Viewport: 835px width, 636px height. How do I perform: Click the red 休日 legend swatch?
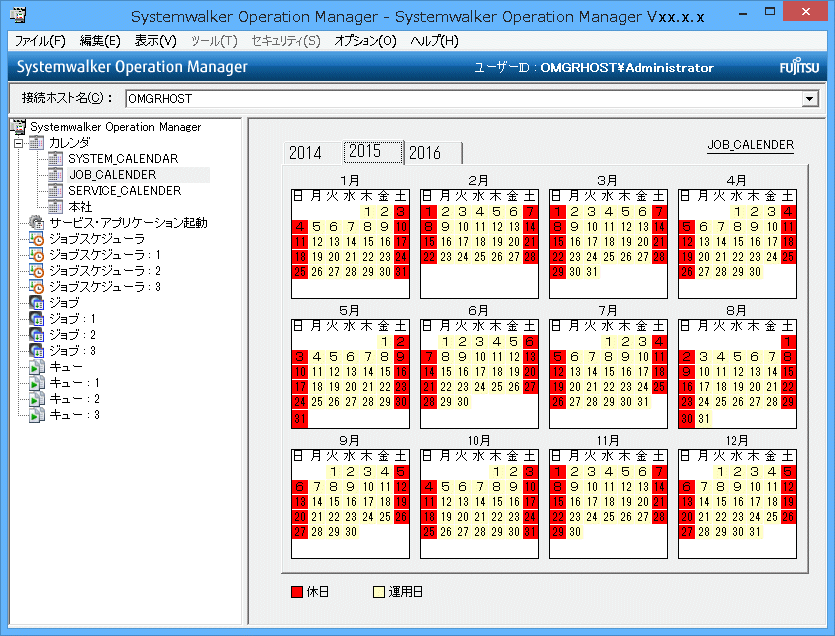click(x=296, y=592)
